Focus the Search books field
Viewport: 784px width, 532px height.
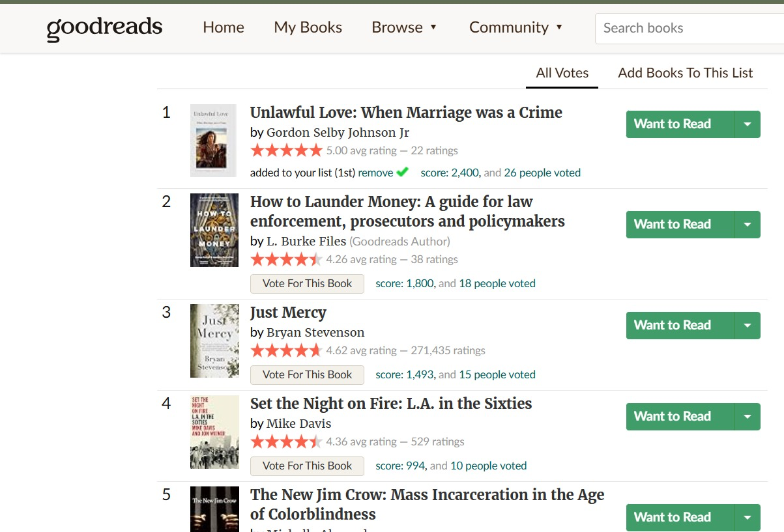tap(690, 28)
